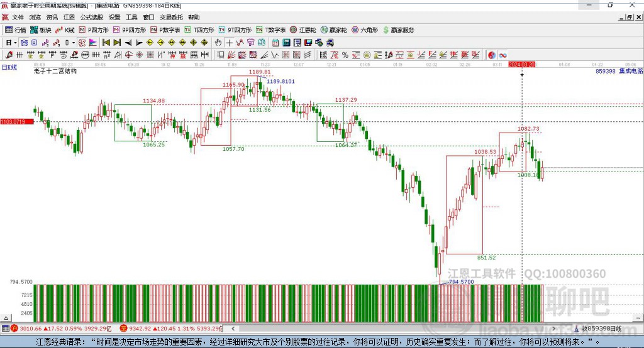The image size is (644, 348).
Task: Open the 工具 menu
Action: click(131, 17)
